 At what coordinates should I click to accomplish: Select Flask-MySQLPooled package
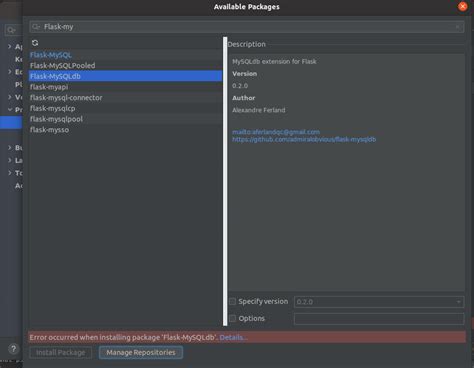click(125, 66)
